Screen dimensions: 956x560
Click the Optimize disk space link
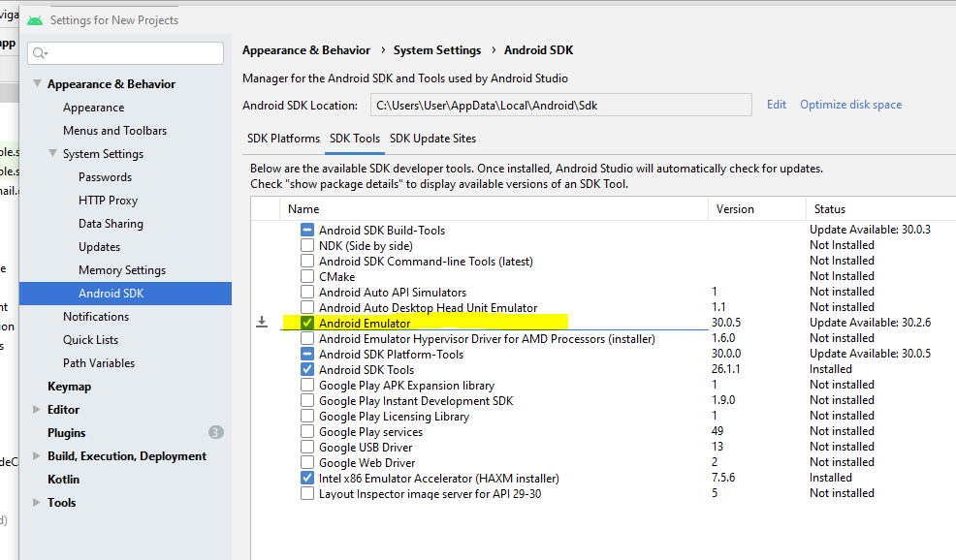(x=850, y=105)
